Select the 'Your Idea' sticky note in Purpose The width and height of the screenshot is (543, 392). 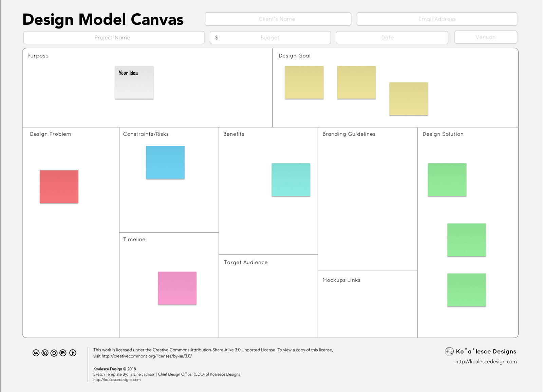click(134, 82)
